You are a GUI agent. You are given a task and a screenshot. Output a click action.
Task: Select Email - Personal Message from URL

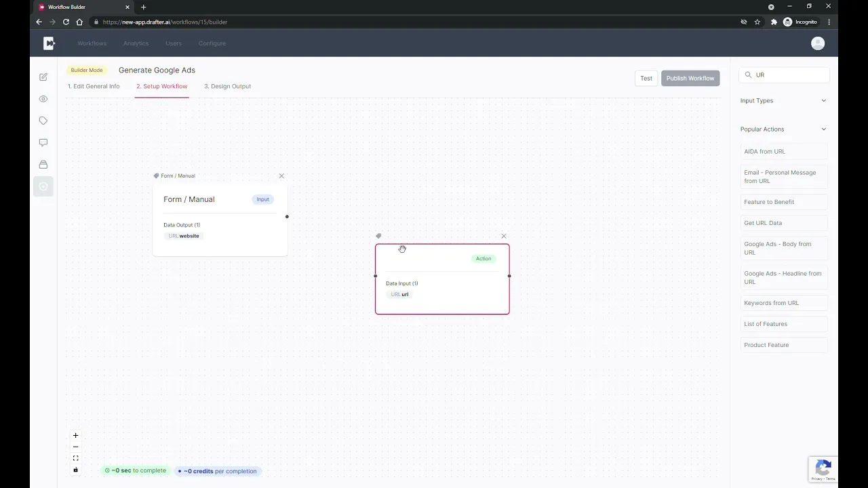(x=785, y=177)
